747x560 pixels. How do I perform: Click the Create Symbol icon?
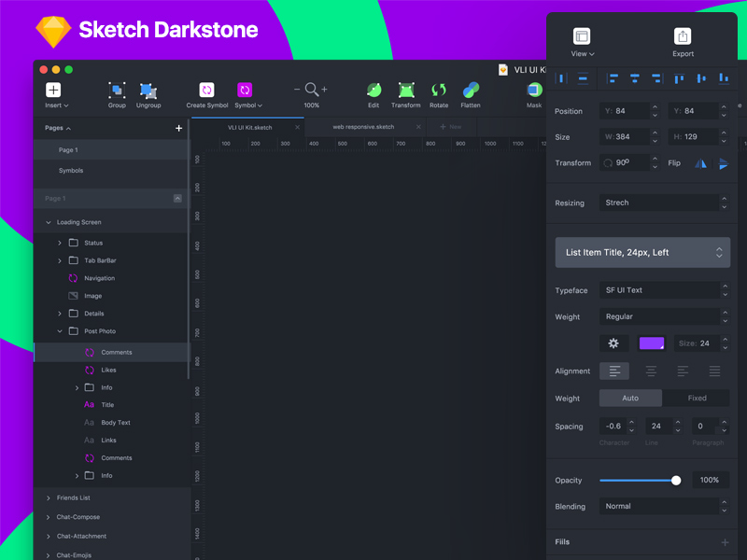pos(207,91)
